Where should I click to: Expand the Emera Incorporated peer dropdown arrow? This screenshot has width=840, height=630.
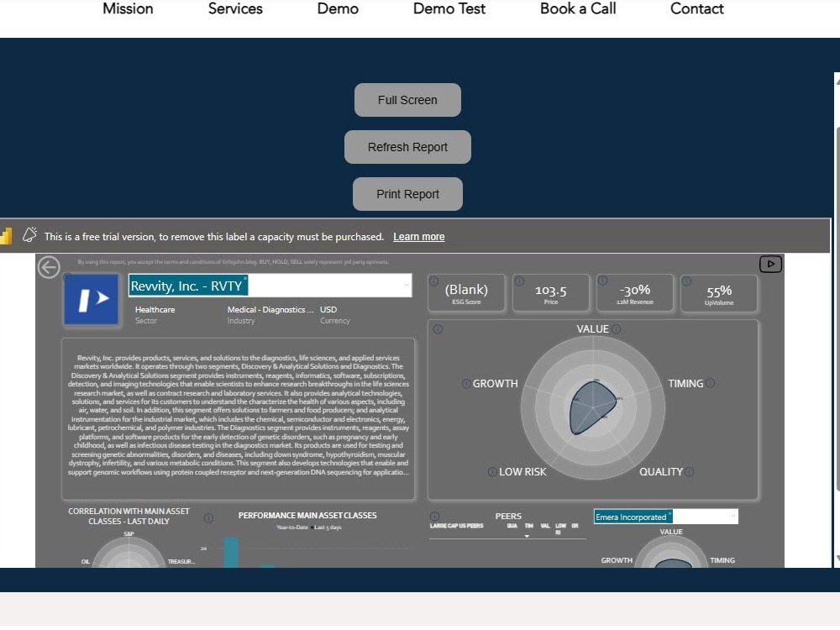coord(732,517)
